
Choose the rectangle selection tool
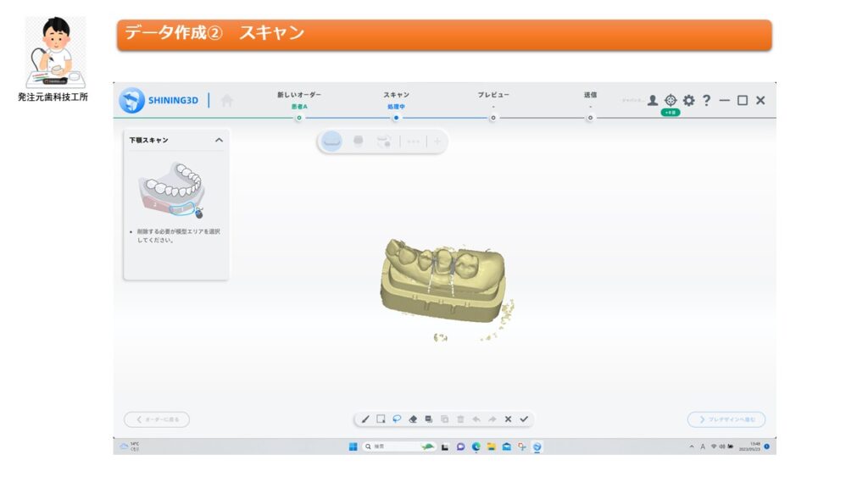tap(381, 419)
